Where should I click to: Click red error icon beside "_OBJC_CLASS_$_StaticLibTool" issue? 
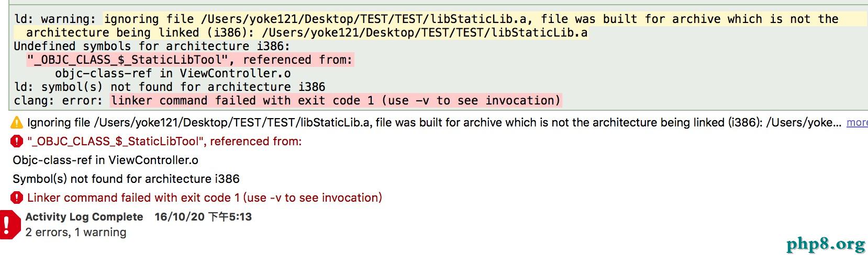(x=17, y=141)
